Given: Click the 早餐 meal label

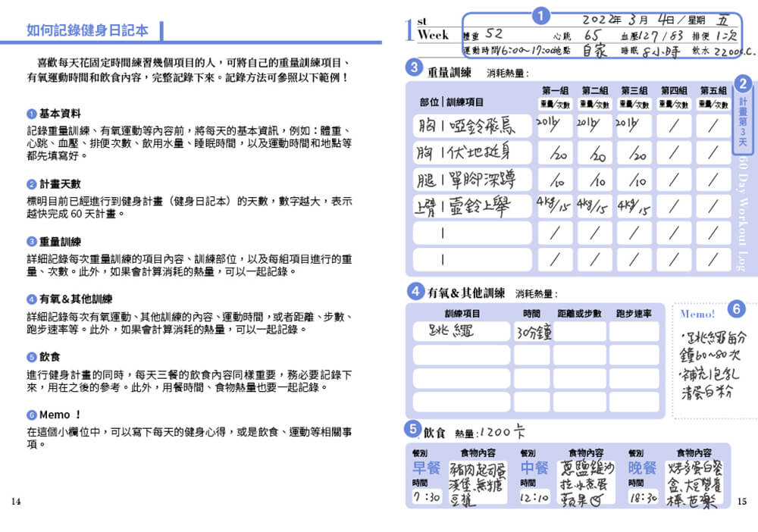Looking at the screenshot, I should click(426, 468).
